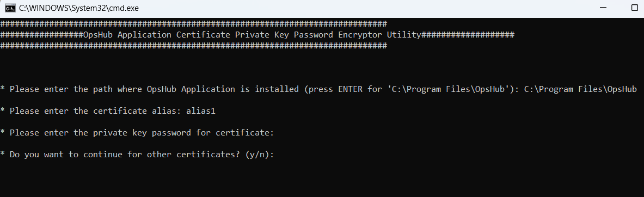Click the empty black area below the prompts
This screenshot has height=197, width=644.
322,180
